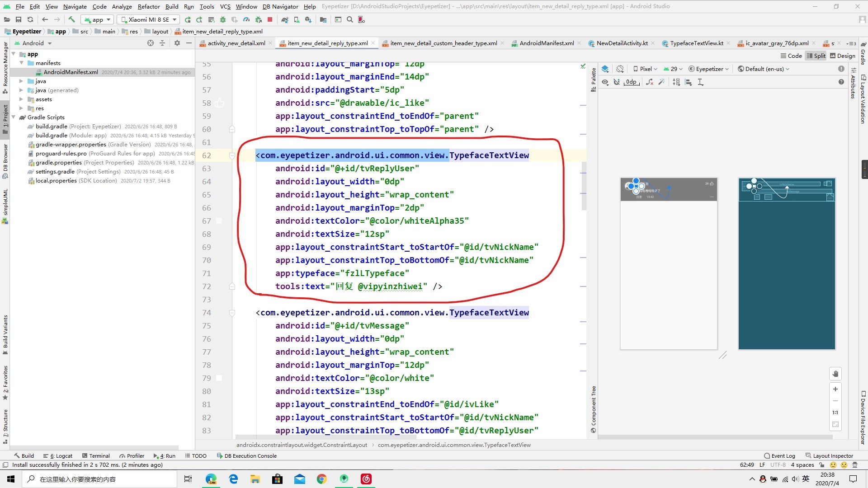Expand the assets folder
The height and width of the screenshot is (488, 868).
coord(21,99)
